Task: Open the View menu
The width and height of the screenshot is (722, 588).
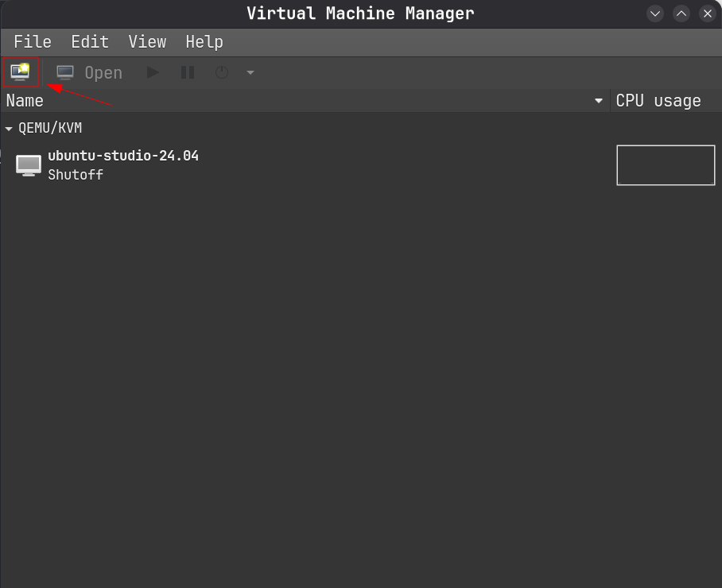Action: [147, 42]
